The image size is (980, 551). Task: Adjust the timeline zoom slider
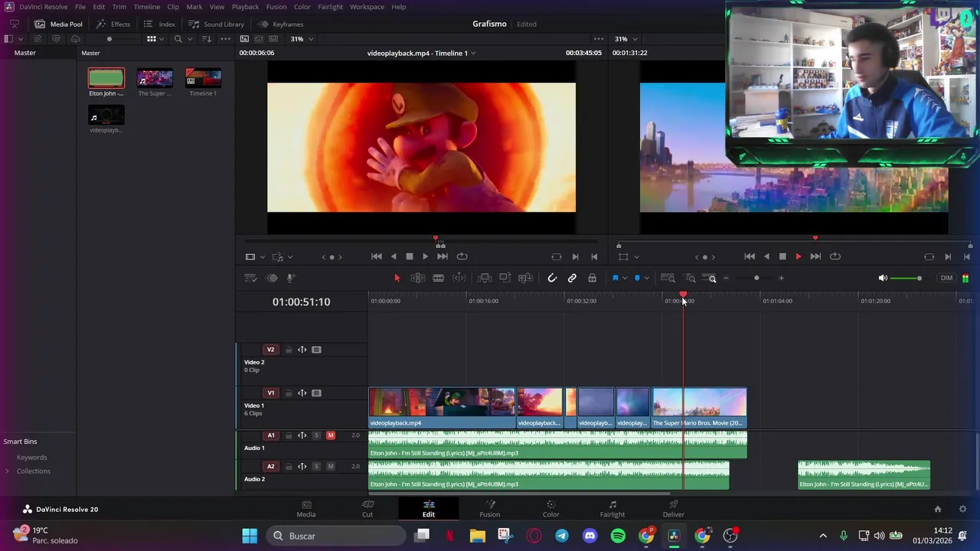(756, 278)
